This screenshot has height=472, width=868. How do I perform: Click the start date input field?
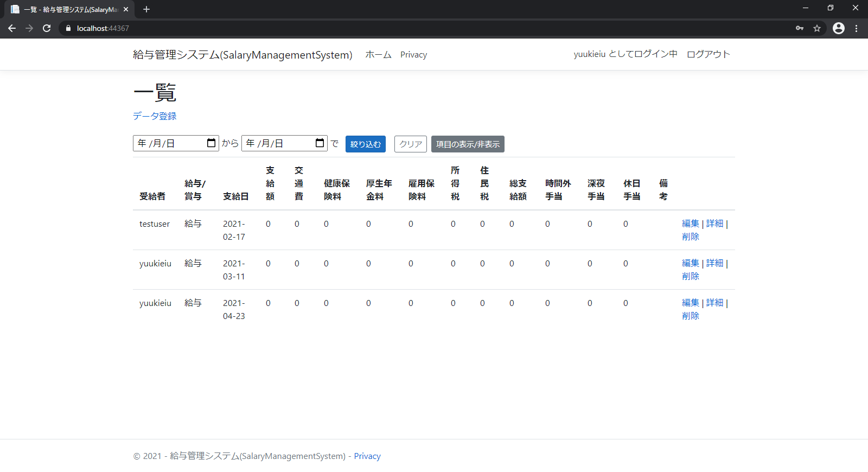176,143
